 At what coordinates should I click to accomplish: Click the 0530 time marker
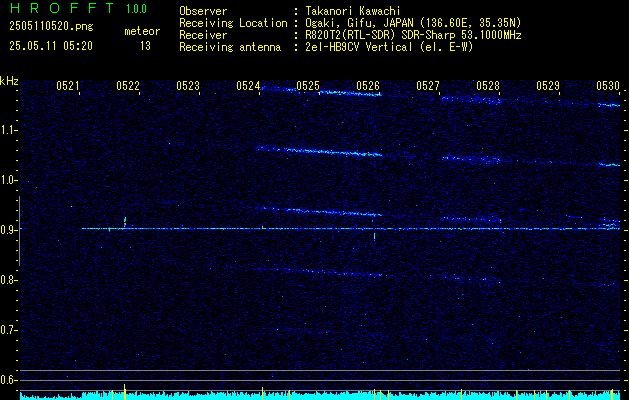608,85
